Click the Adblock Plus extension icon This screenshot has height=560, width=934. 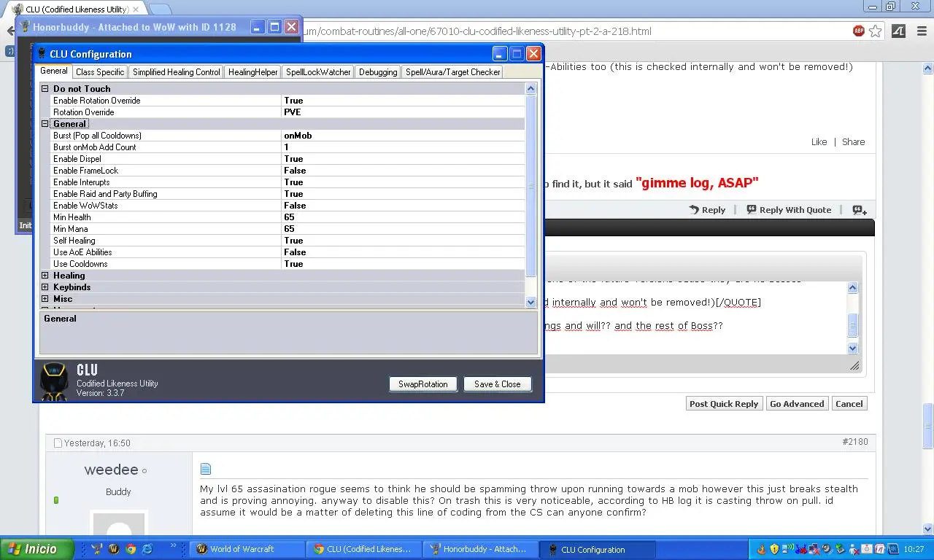(x=859, y=31)
